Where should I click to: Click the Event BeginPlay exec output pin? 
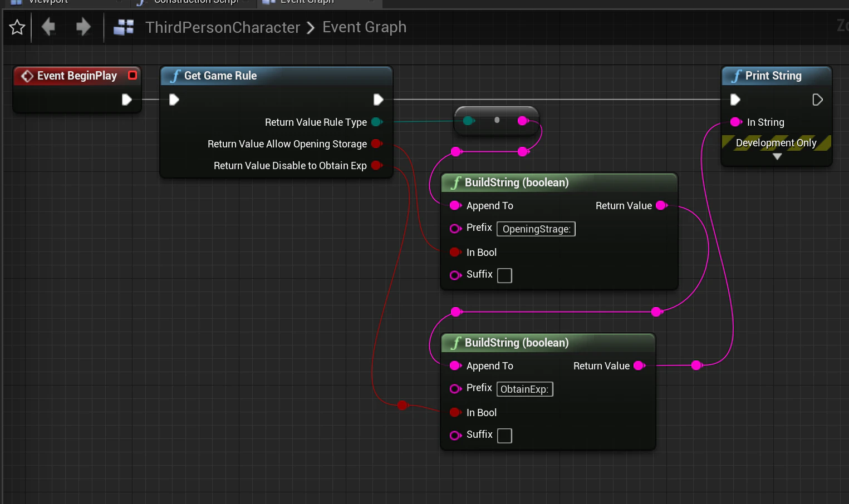127,100
